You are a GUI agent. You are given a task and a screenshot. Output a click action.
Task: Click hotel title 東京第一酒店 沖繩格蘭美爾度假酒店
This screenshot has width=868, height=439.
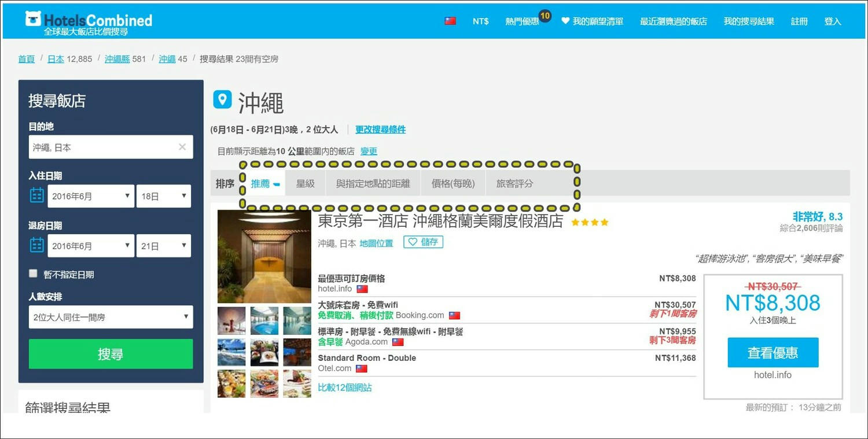coord(440,221)
